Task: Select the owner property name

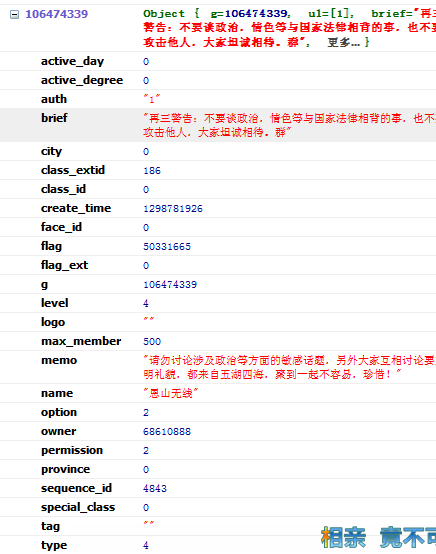Action: (59, 431)
